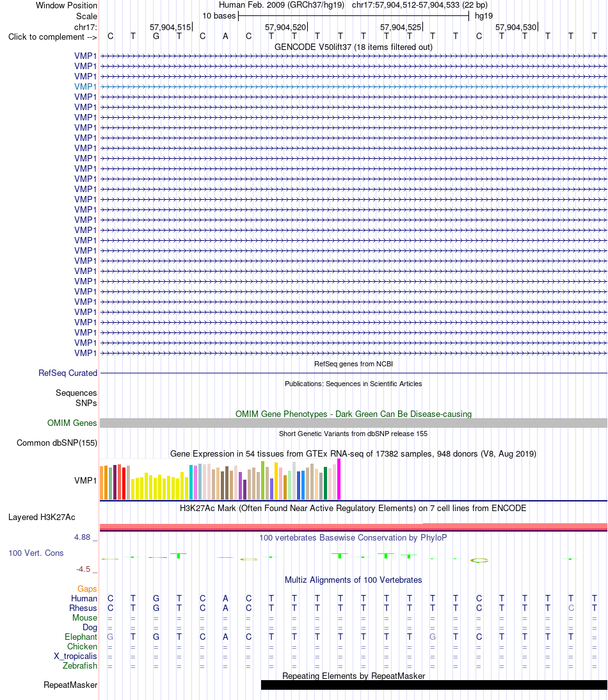The width and height of the screenshot is (608, 700).
Task: Click the -4.5 lower conservation scale value
Action: click(83, 569)
